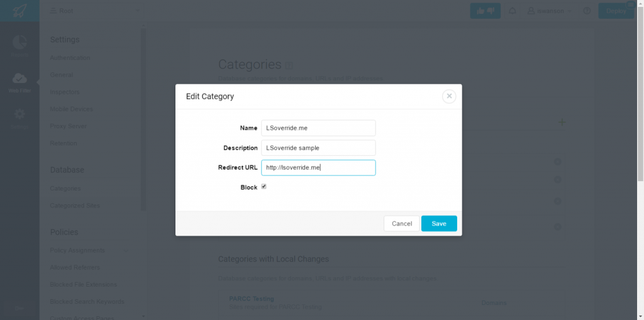The height and width of the screenshot is (320, 644).
Task: Click the Cancel button
Action: click(402, 223)
